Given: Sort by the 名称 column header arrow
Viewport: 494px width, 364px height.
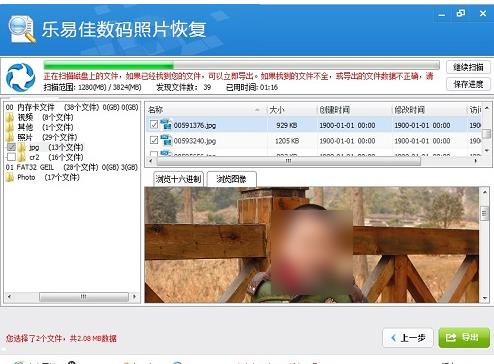Looking at the screenshot, I should click(257, 110).
